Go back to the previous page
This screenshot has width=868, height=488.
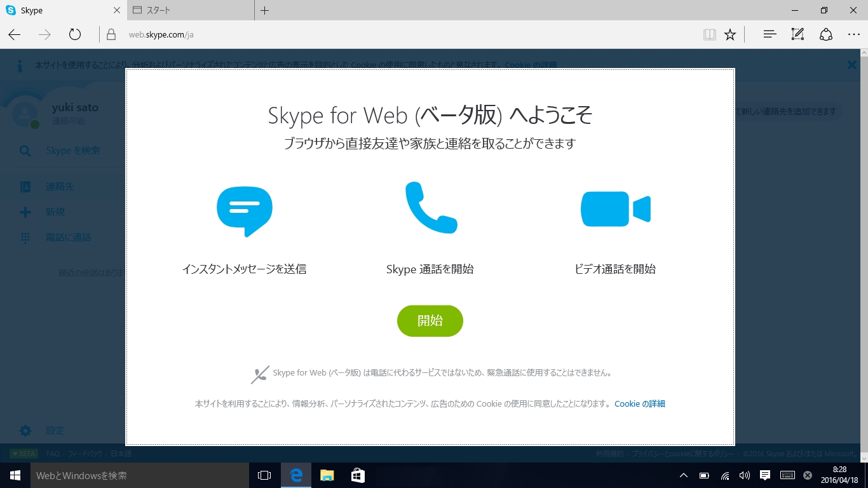(14, 34)
